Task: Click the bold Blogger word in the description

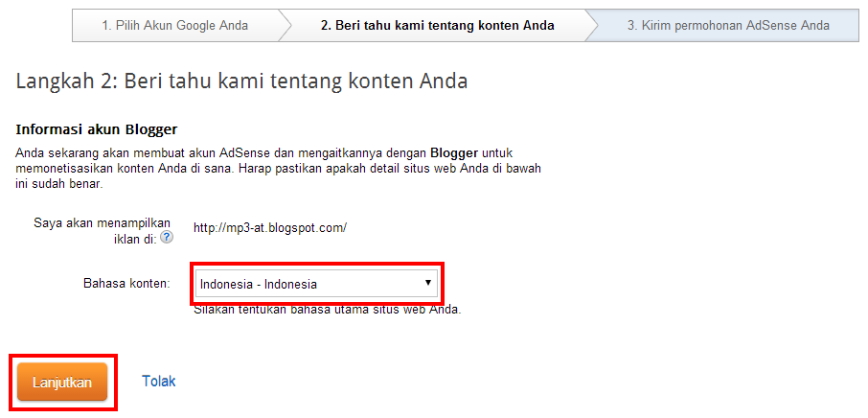Action: click(x=453, y=151)
